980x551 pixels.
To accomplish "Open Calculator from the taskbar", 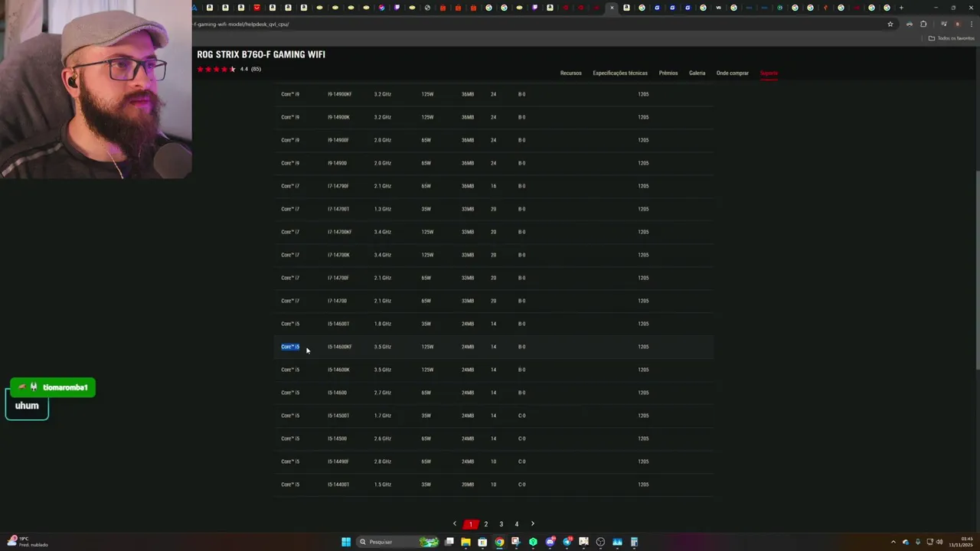I will click(x=634, y=542).
